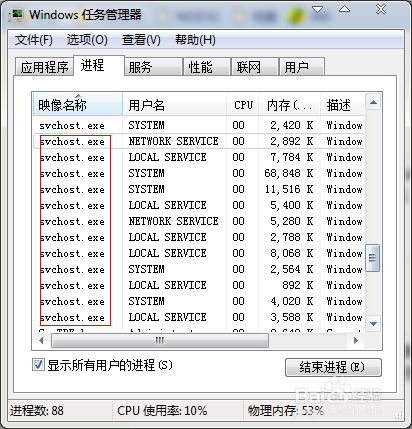Sort by 内存 column header
Screen dimensions: 412x429
pos(289,105)
